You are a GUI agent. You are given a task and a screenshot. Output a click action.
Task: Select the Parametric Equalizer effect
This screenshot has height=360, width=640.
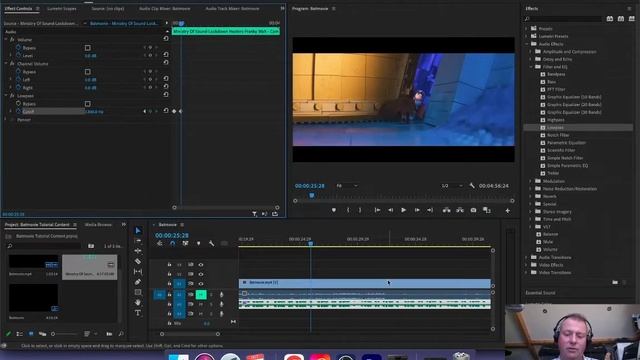click(566, 142)
